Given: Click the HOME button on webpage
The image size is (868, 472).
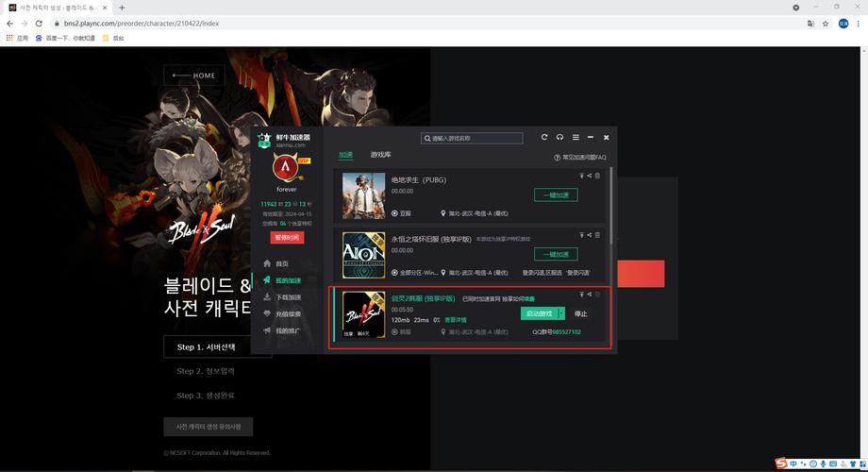Looking at the screenshot, I should tap(194, 76).
